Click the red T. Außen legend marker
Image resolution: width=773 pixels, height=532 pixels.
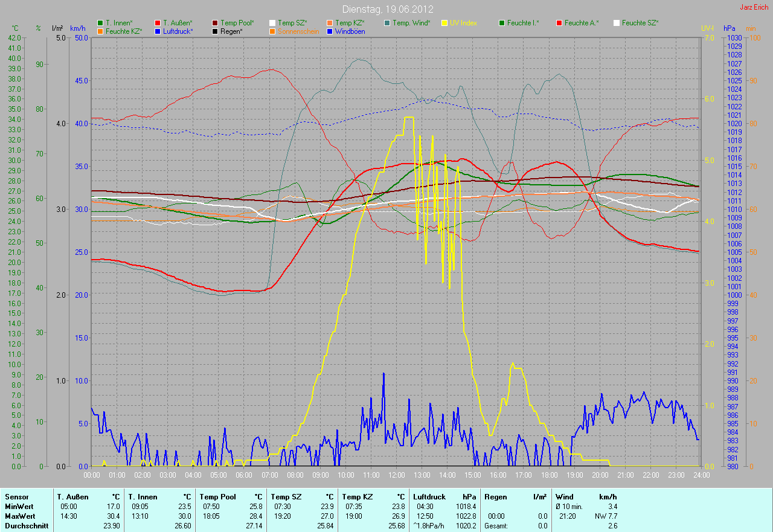coord(158,23)
